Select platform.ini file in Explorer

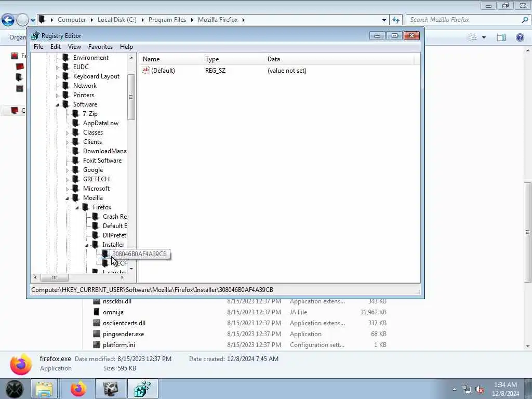point(119,345)
